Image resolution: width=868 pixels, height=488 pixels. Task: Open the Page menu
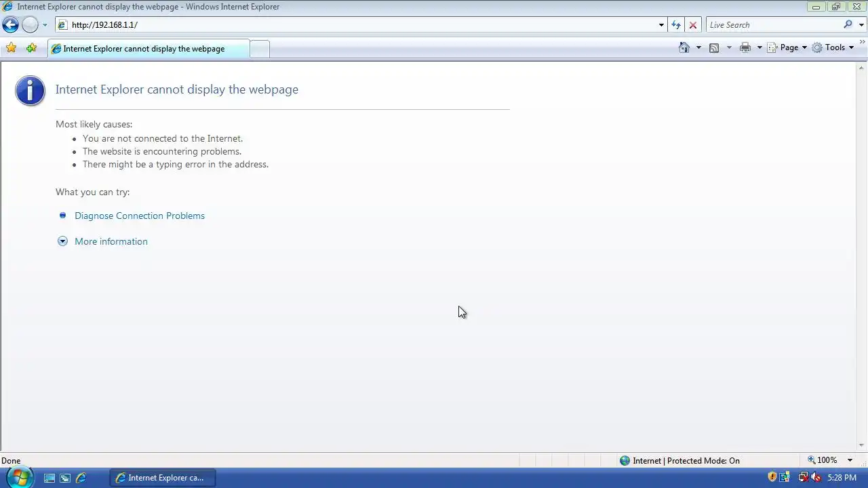pyautogui.click(x=787, y=47)
